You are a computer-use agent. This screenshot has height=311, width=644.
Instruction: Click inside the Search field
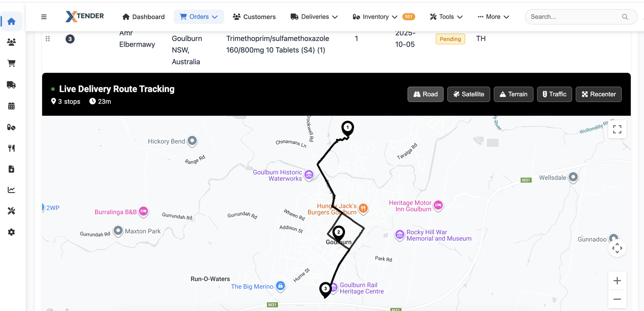click(x=574, y=17)
